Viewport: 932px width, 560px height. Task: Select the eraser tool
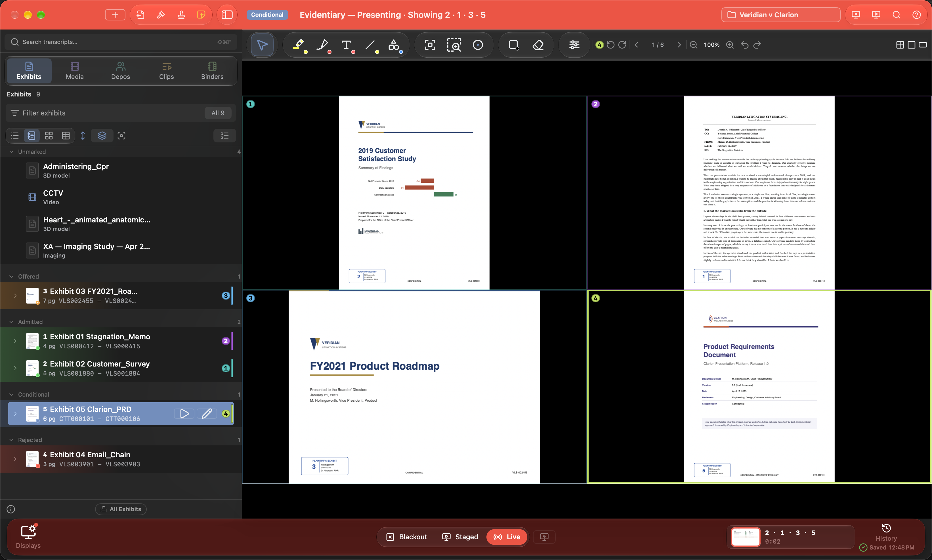point(538,45)
